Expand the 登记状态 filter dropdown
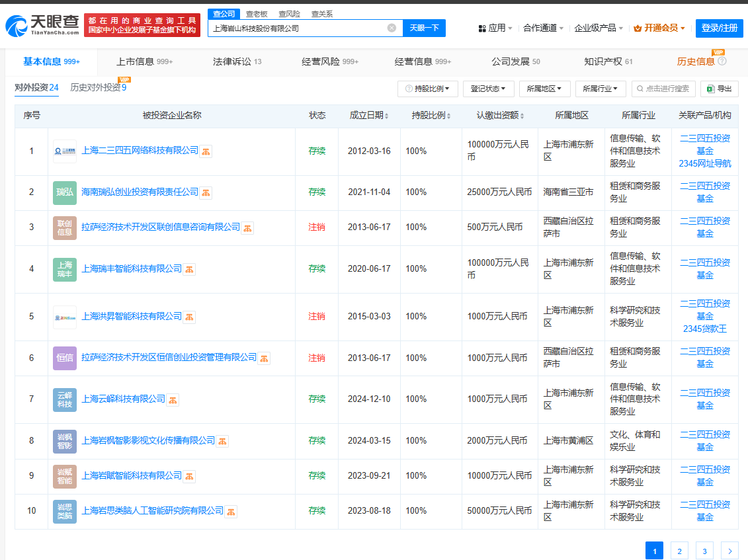Screen dimensions: 748x560 pyautogui.click(x=488, y=89)
